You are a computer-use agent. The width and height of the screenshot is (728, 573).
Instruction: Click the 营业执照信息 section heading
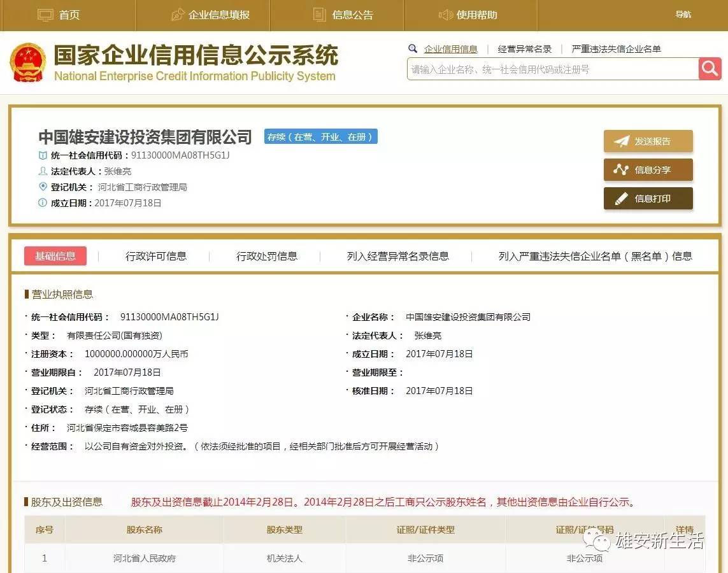62,294
